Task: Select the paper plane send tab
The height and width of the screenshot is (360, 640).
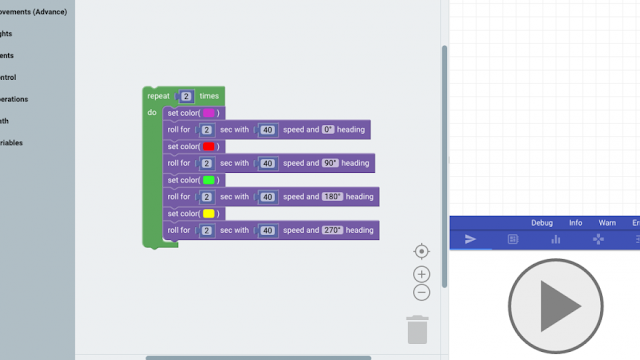Action: (x=470, y=239)
